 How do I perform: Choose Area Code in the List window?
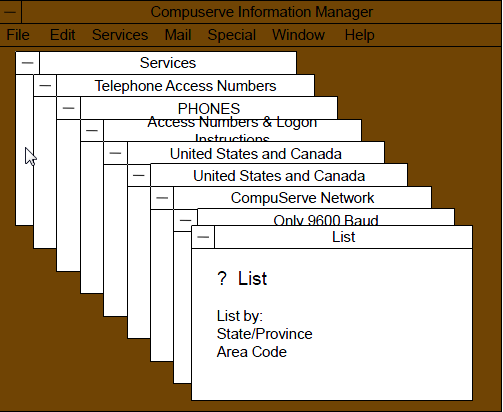[252, 352]
